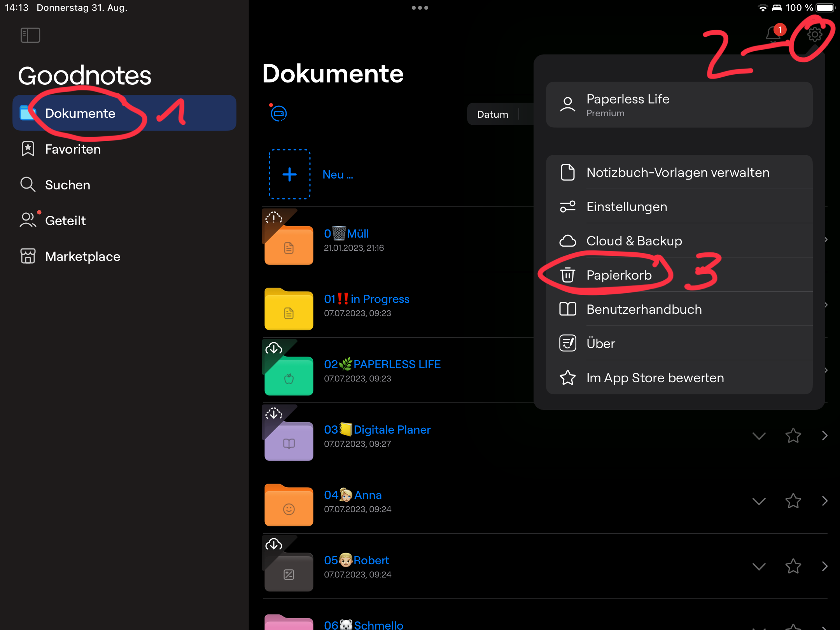Favorite the Robert folder star

pyautogui.click(x=793, y=566)
